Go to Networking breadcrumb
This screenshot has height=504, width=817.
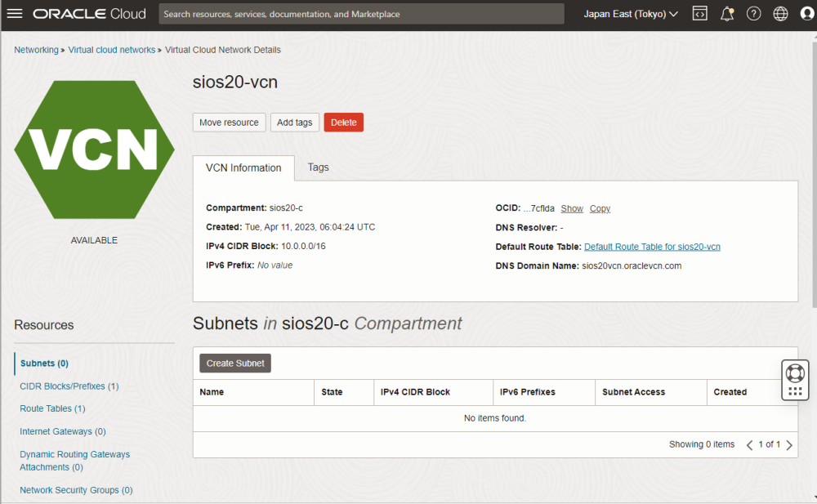36,50
